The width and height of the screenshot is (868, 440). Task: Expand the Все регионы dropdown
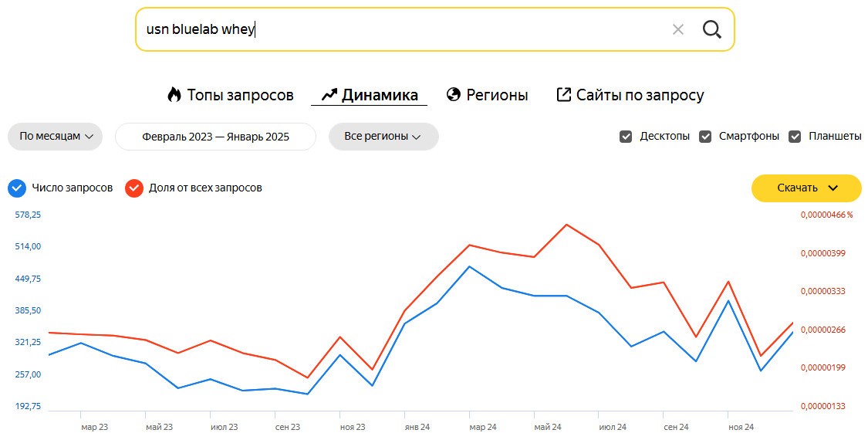pyautogui.click(x=383, y=137)
